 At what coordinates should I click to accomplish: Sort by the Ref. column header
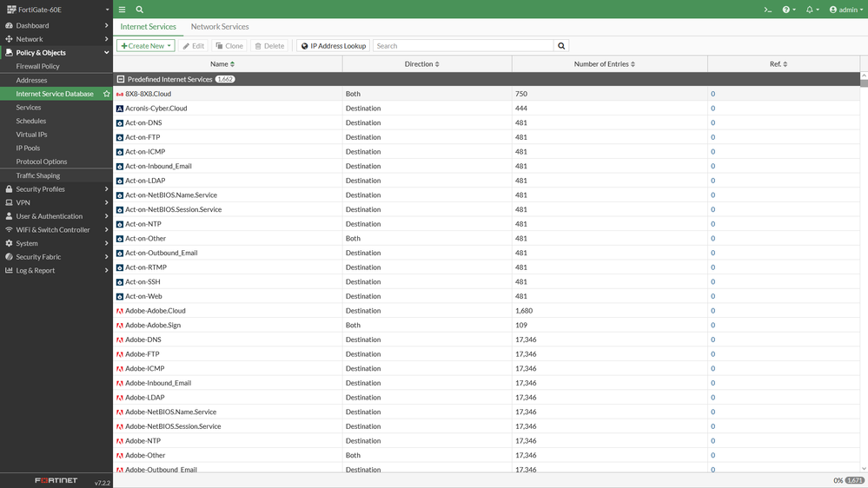[x=784, y=64]
